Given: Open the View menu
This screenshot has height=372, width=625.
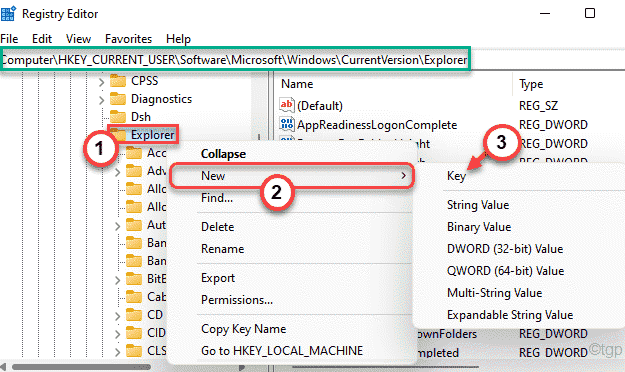Looking at the screenshot, I should coord(78,39).
